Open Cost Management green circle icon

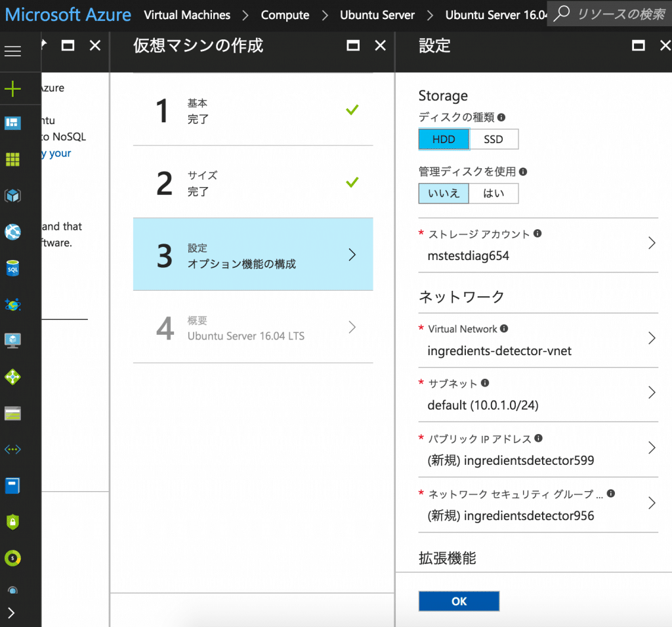(12, 558)
